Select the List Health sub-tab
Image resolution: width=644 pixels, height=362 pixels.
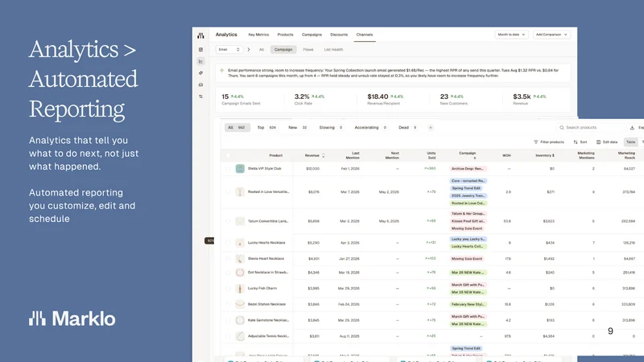[x=333, y=50]
